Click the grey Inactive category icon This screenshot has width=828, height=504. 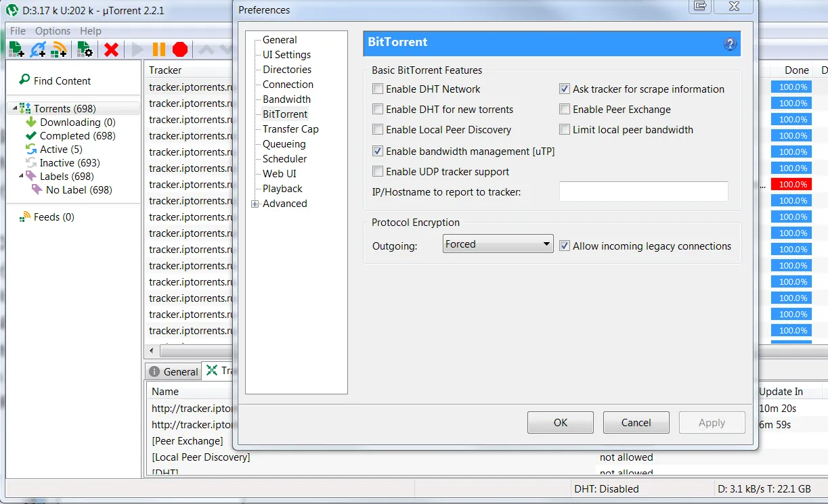[x=31, y=163]
